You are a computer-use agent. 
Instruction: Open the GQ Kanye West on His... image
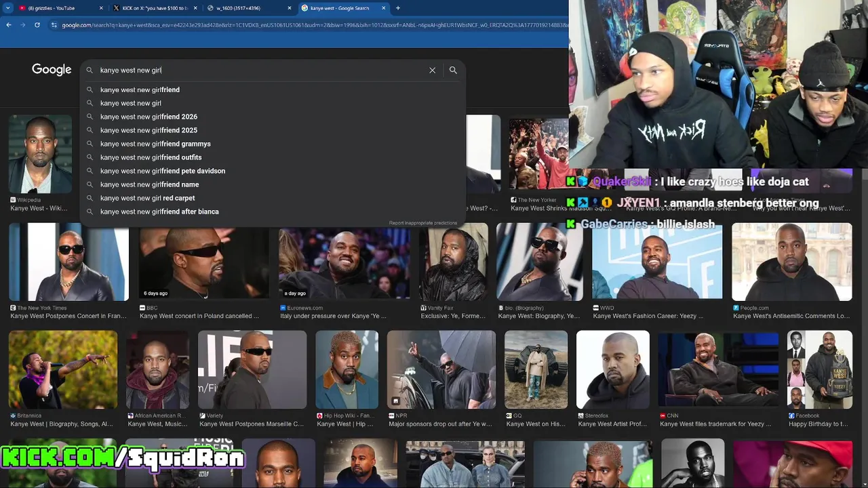tap(536, 369)
